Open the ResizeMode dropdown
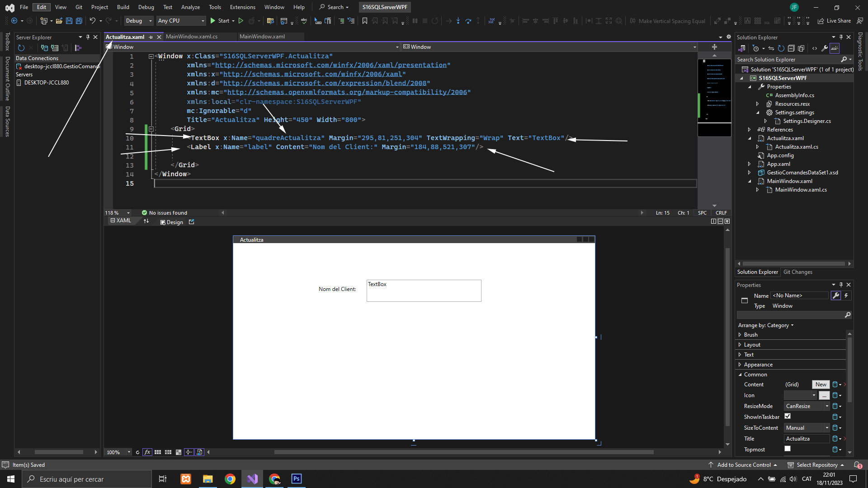The width and height of the screenshot is (868, 488). click(x=807, y=406)
